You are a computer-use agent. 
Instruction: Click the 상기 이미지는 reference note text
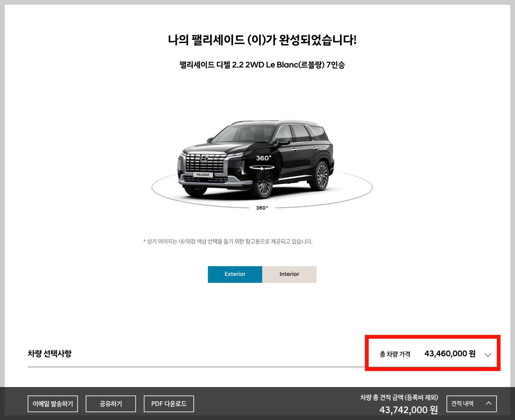click(228, 241)
